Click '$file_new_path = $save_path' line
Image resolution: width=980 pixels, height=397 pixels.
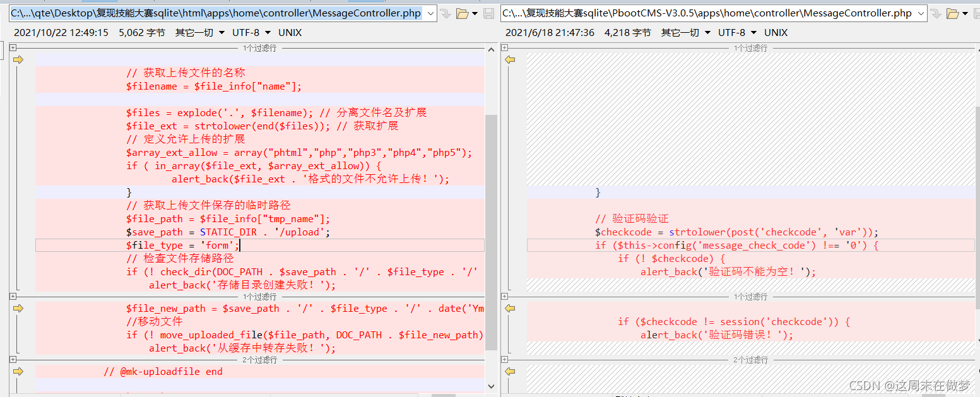(305, 309)
